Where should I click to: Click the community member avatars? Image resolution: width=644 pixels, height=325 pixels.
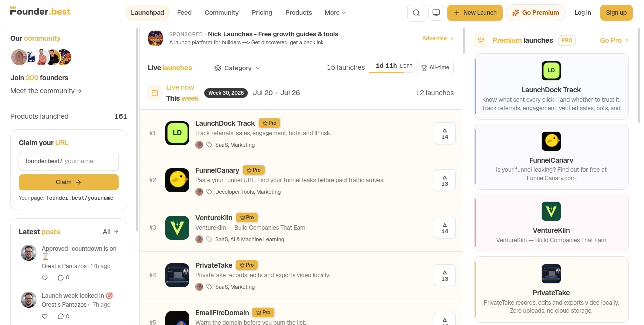pyautogui.click(x=41, y=57)
